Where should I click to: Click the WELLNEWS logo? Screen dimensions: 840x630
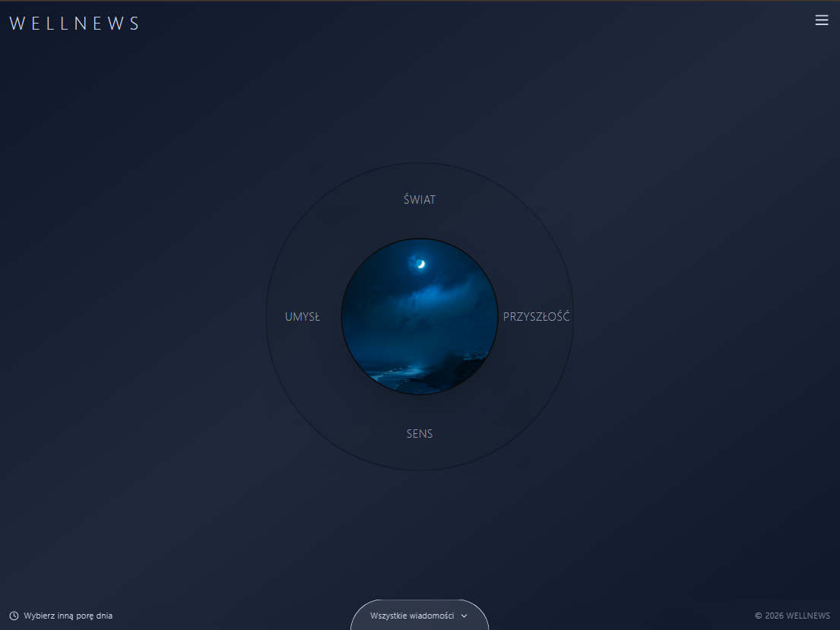[x=75, y=24]
